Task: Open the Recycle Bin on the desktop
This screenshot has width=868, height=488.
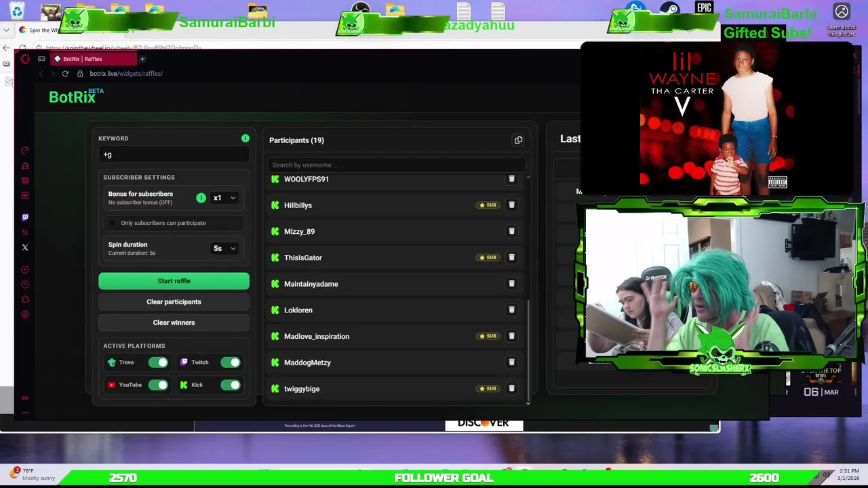Action: pyautogui.click(x=17, y=10)
